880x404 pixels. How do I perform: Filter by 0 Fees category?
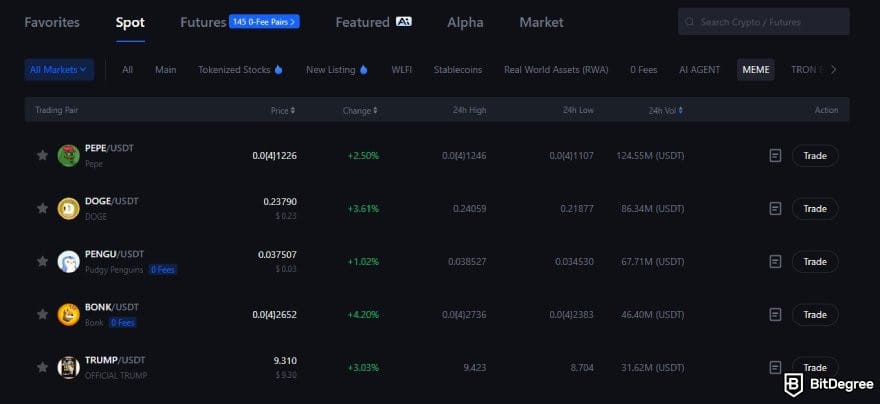click(644, 70)
